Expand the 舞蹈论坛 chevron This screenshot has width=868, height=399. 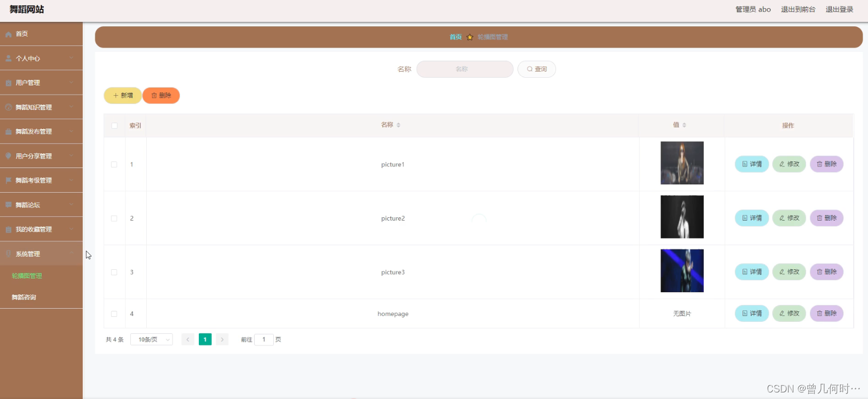click(71, 205)
